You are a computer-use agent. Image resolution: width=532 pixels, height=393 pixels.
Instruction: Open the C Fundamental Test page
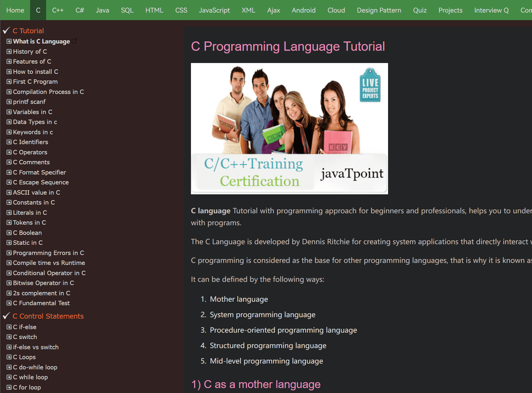pos(41,303)
